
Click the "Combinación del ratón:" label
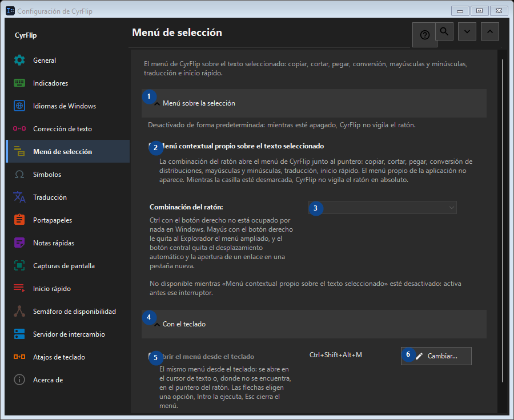(x=186, y=207)
